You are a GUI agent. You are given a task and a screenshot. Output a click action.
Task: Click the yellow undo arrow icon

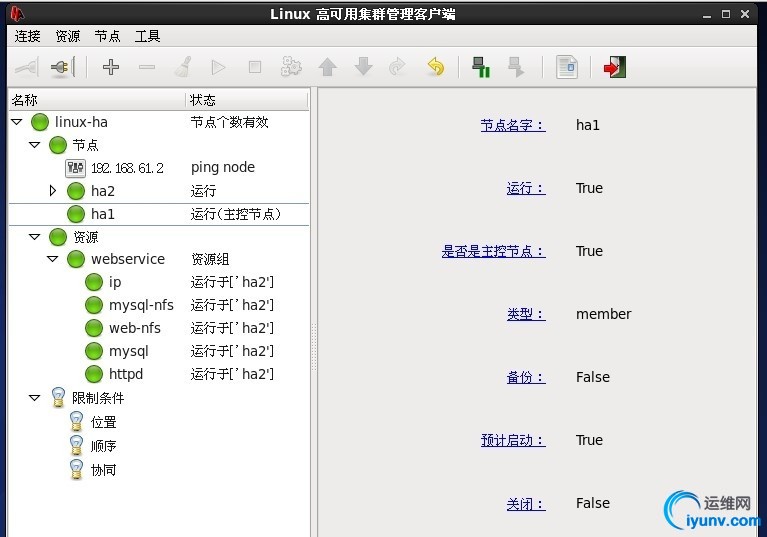(x=435, y=67)
